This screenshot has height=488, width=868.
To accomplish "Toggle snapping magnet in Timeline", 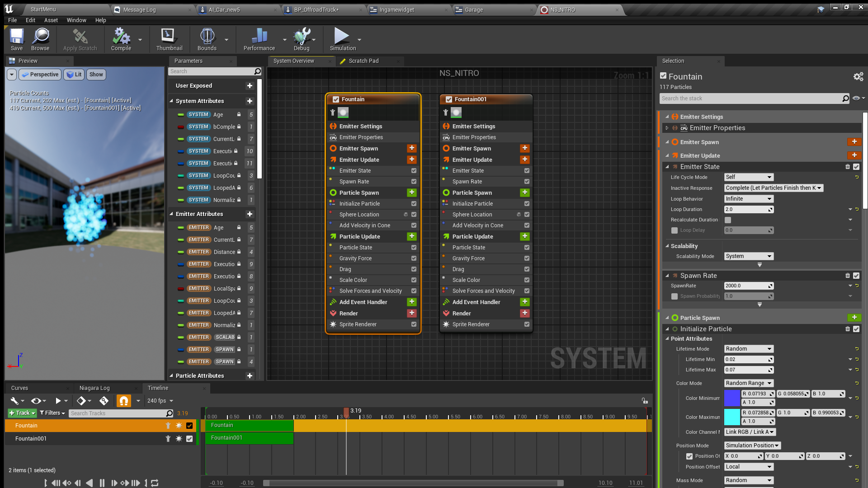I will pyautogui.click(x=123, y=401).
